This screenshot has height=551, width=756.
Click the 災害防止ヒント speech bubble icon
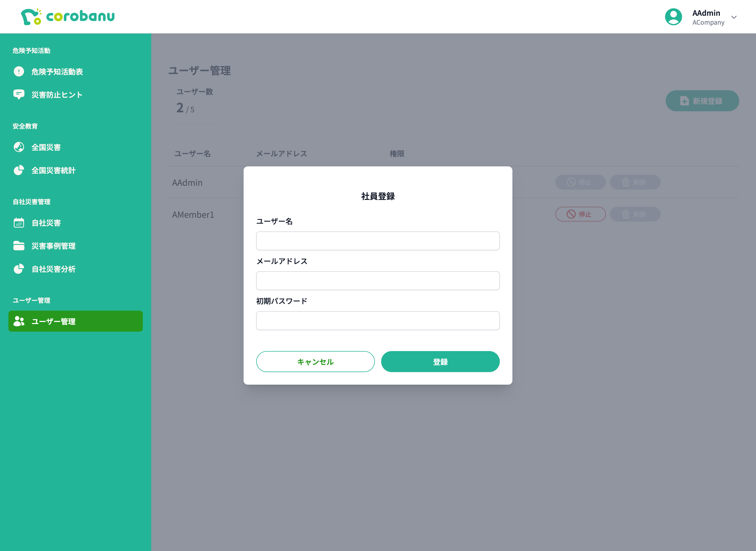pyautogui.click(x=19, y=94)
